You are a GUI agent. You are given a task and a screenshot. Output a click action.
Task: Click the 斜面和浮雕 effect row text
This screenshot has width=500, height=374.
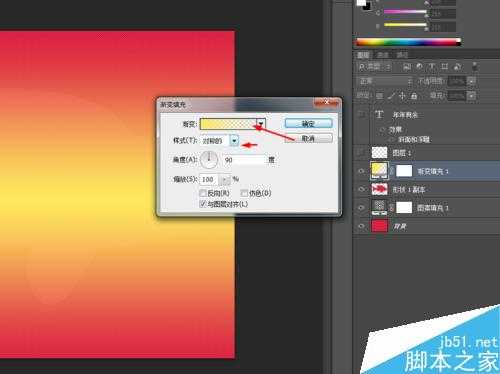[x=414, y=139]
